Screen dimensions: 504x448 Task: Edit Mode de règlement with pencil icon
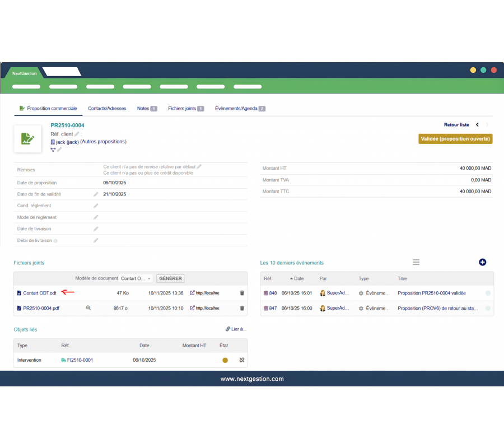coord(96,217)
